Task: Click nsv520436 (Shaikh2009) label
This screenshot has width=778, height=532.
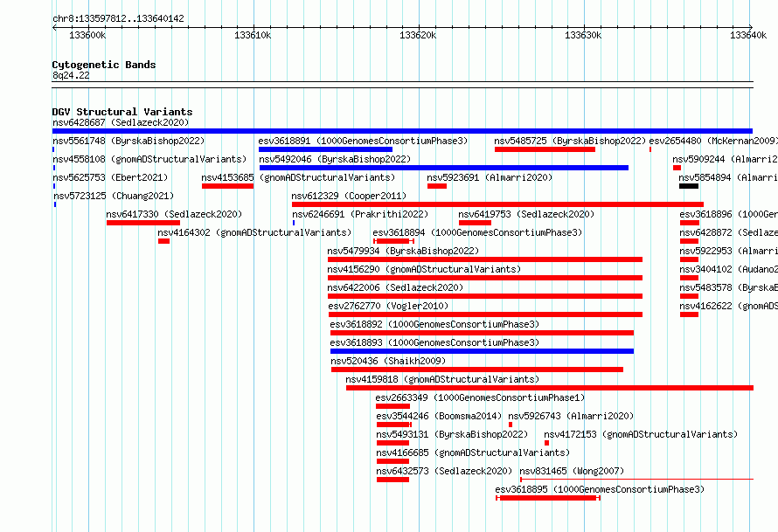Action: coord(388,361)
